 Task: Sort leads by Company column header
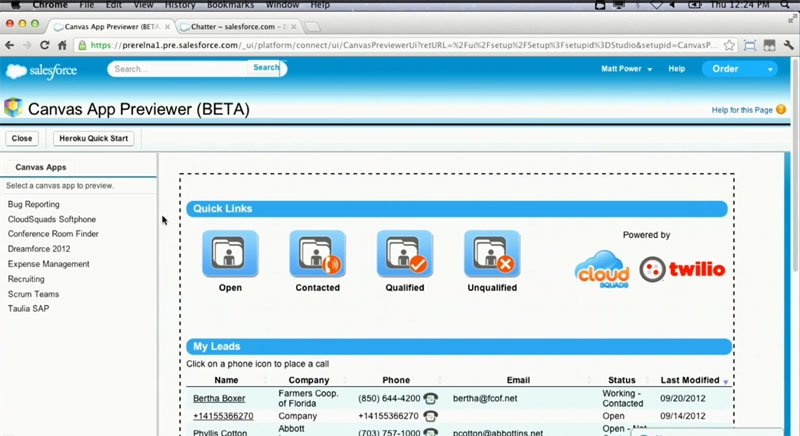point(309,380)
